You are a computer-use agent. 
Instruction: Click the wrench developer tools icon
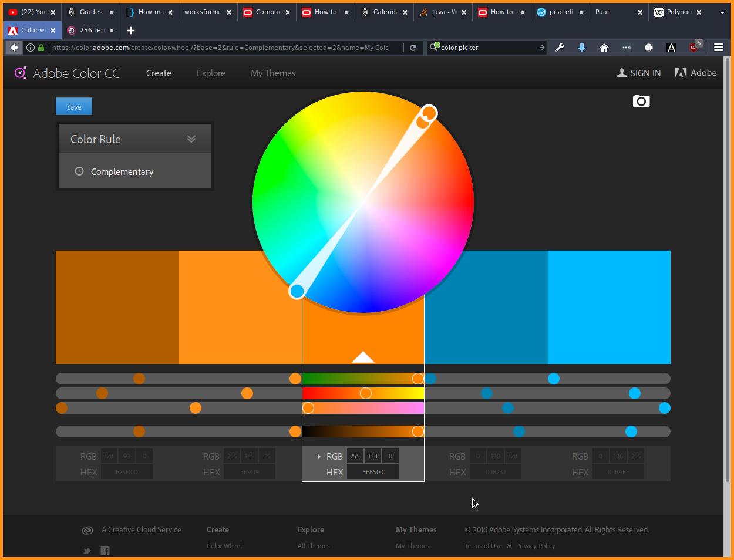click(x=560, y=48)
